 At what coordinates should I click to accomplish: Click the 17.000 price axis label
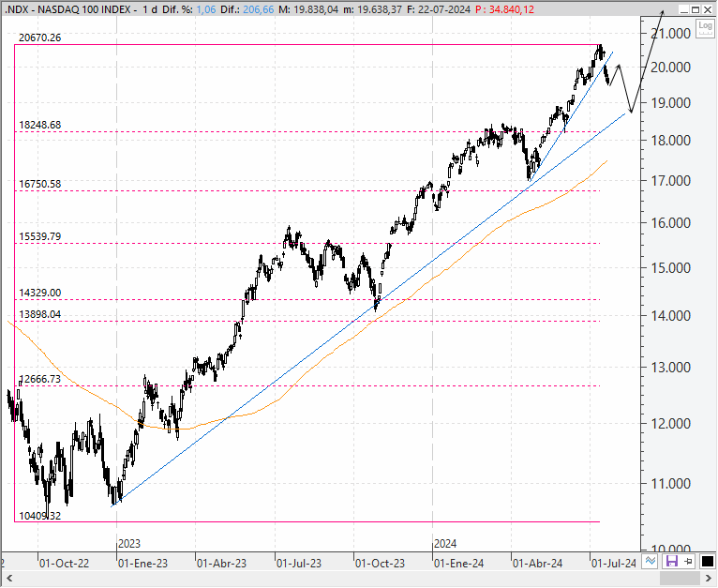(x=671, y=180)
